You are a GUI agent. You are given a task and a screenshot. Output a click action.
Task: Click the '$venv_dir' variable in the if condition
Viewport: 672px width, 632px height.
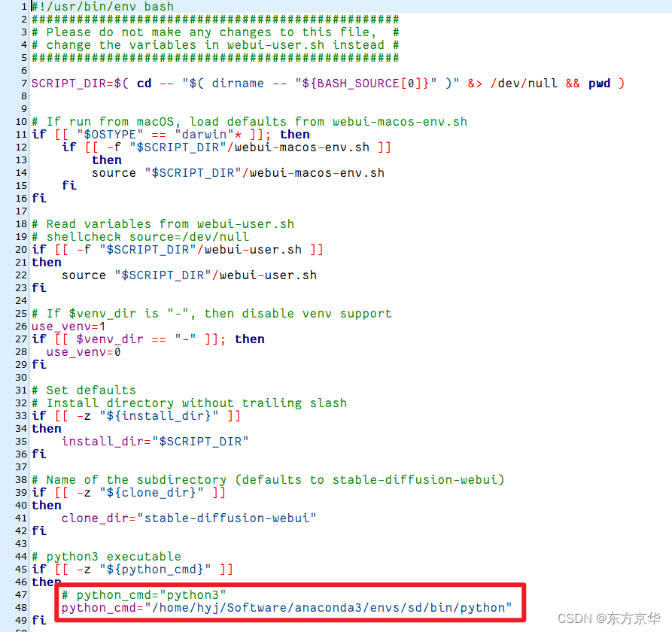[110, 339]
